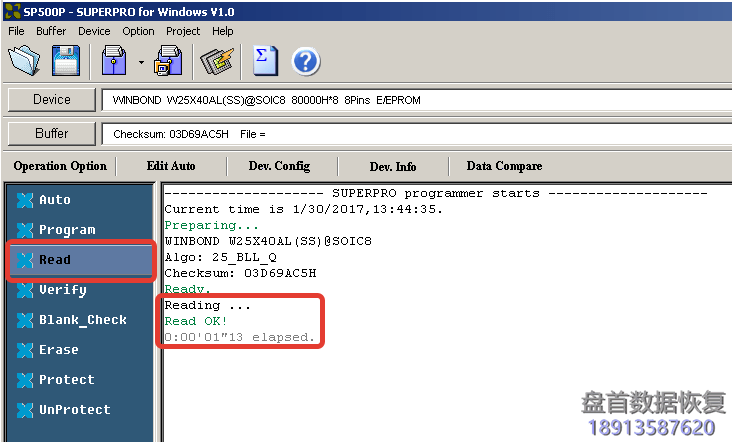Open the Option menu

point(138,31)
